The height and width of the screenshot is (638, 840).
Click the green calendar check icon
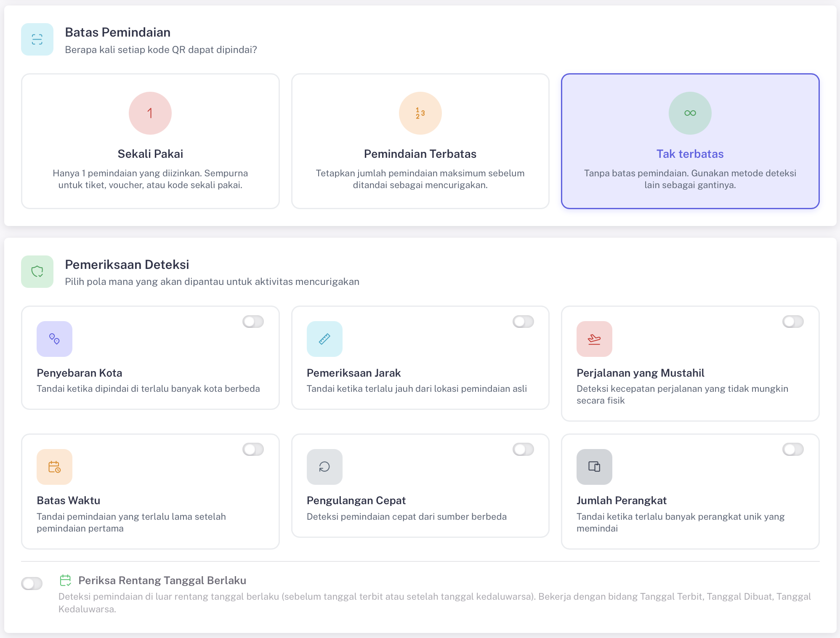pyautogui.click(x=65, y=580)
